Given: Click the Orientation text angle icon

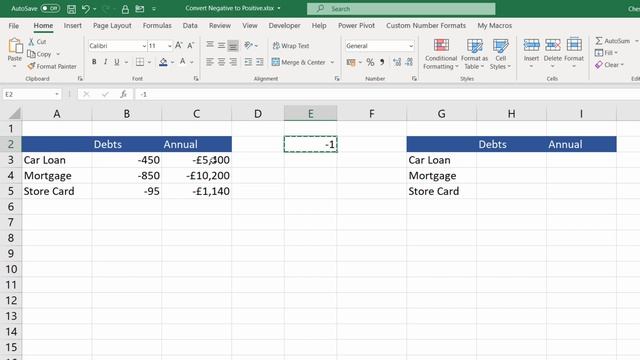Looking at the screenshot, I should click(248, 45).
